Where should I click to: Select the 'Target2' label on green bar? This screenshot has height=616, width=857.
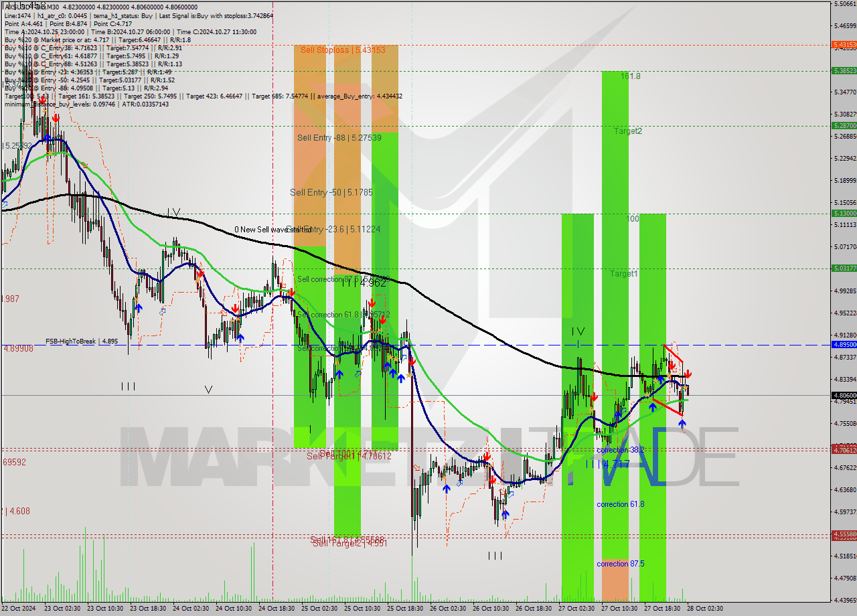point(628,131)
